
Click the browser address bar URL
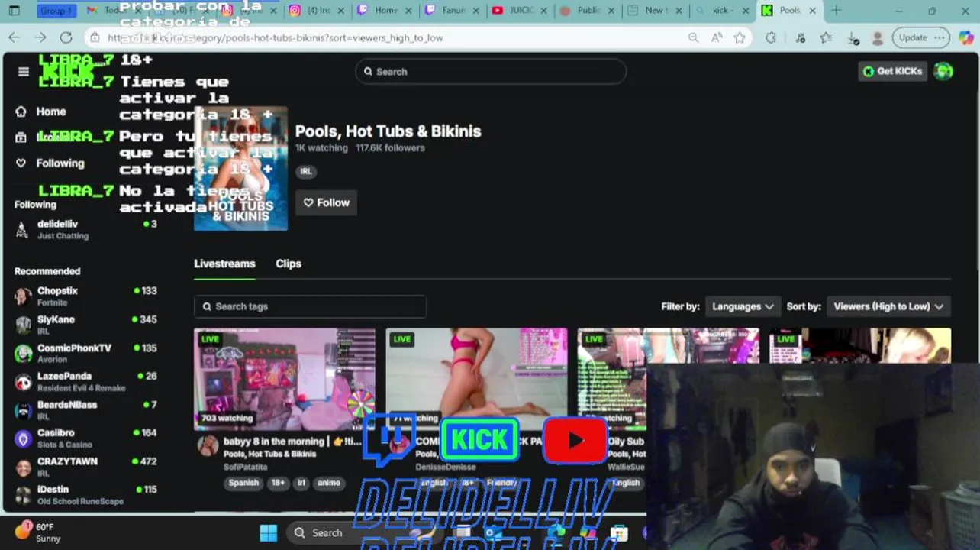point(275,37)
